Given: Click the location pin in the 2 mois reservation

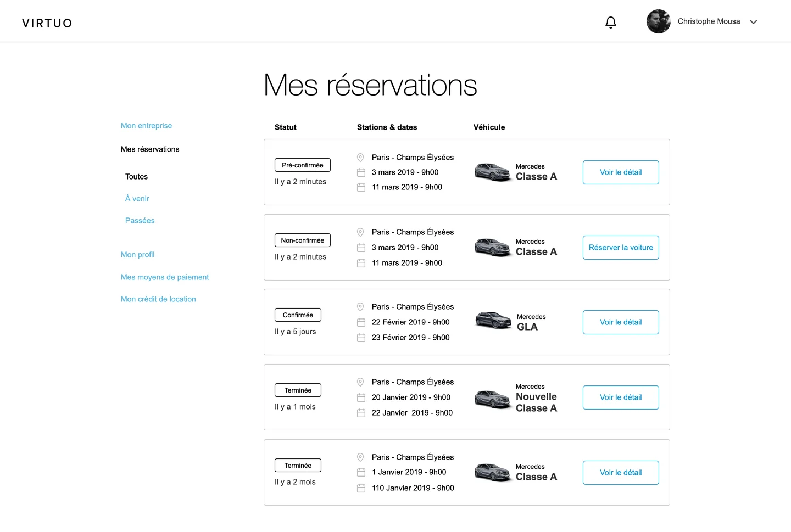Looking at the screenshot, I should pyautogui.click(x=361, y=457).
